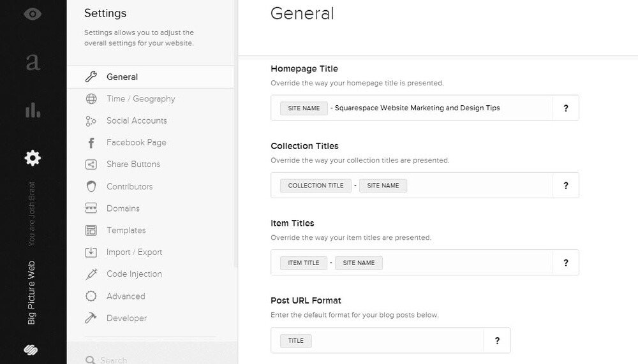The width and height of the screenshot is (638, 364).
Task: Click the 'You are Josh Braat' label
Action: click(31, 214)
